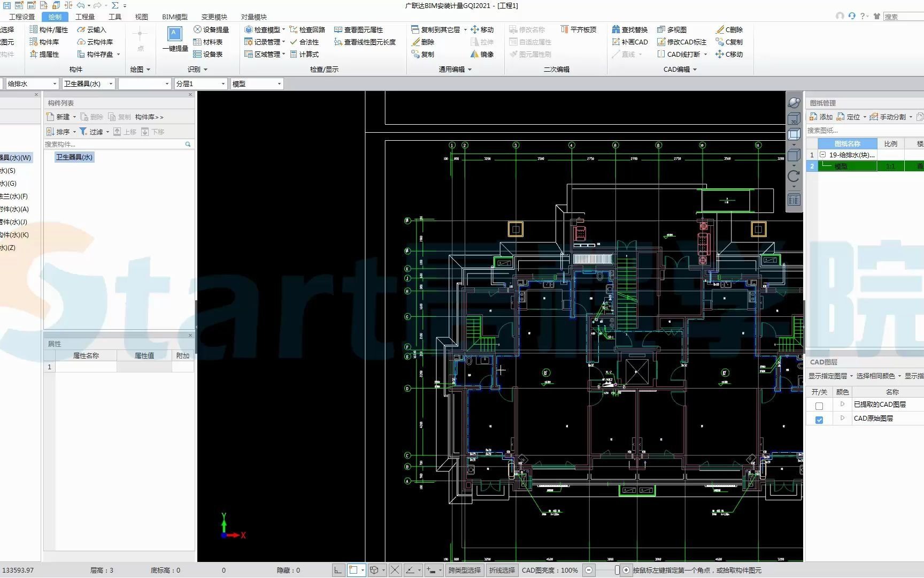Image resolution: width=924 pixels, height=578 pixels.
Task: Open the 构件库 component library
Action: (x=44, y=42)
